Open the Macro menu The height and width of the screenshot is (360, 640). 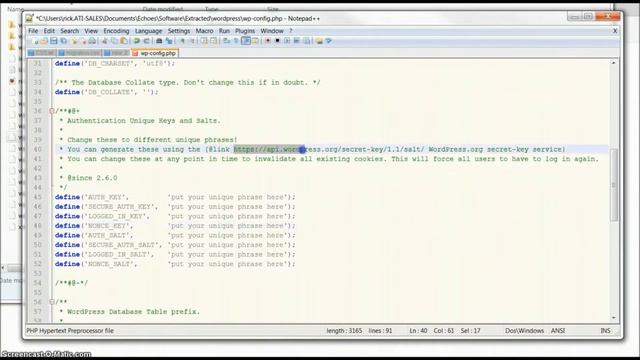(204, 31)
